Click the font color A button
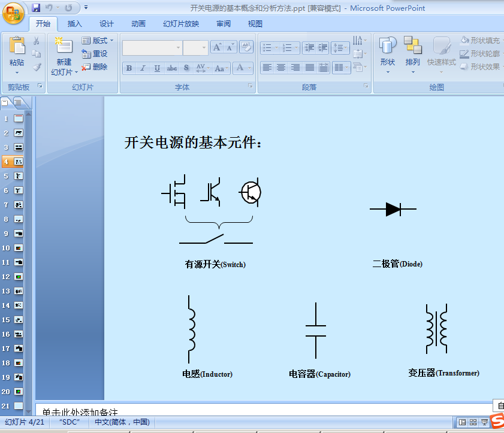Screen dimensions: 504x433 pos(240,68)
